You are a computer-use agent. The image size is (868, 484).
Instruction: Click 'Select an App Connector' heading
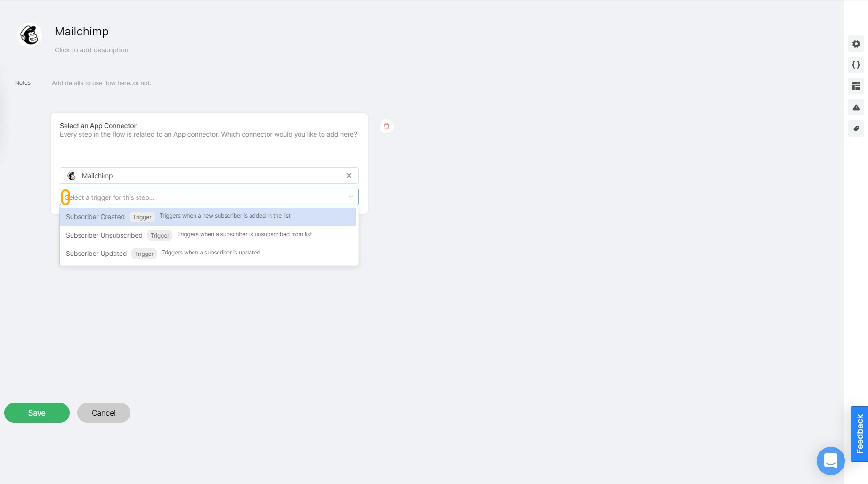98,126
